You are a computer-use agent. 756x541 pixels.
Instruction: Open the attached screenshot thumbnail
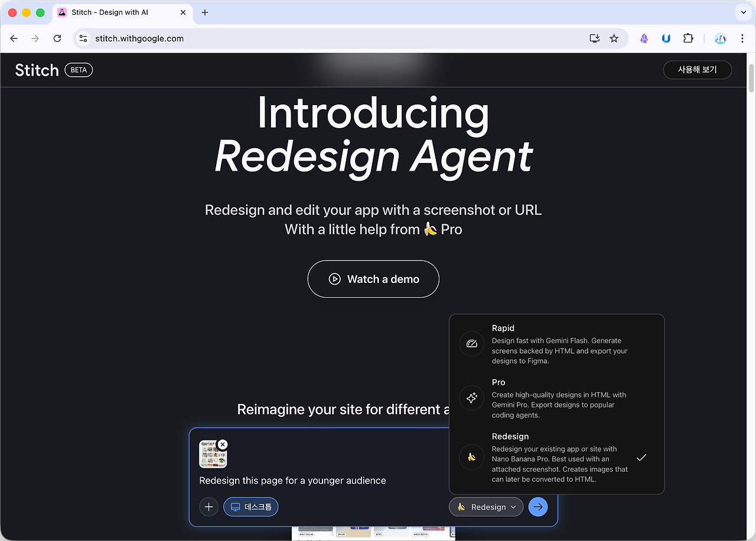pyautogui.click(x=213, y=454)
